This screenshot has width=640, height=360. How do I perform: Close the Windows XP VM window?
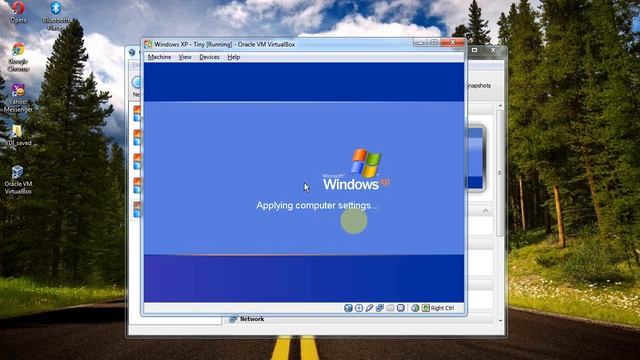pos(453,42)
